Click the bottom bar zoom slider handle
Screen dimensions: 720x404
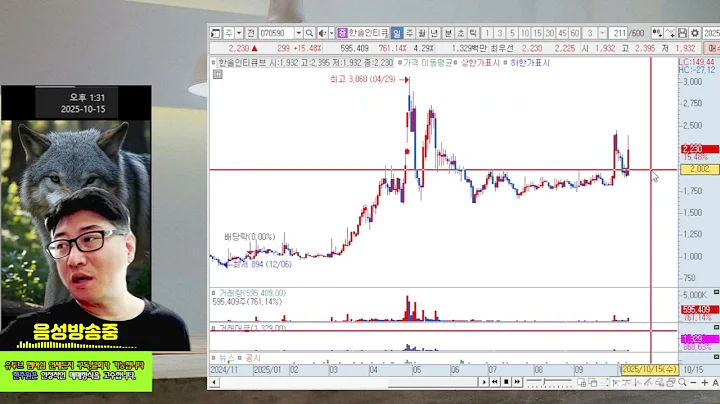click(545, 382)
